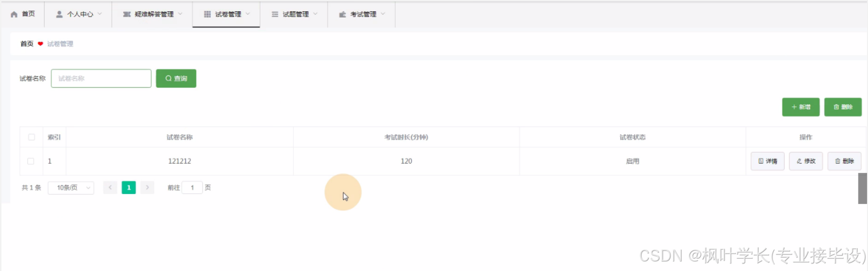This screenshot has height=271, width=868.
Task: Expand the 疑难解答管理 dropdown arrow
Action: point(180,14)
